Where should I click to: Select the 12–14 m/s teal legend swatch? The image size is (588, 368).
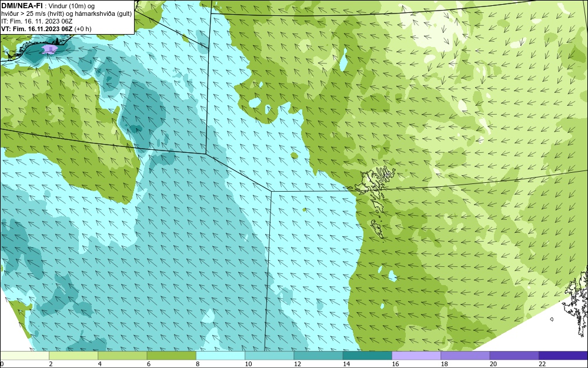tap(318, 356)
